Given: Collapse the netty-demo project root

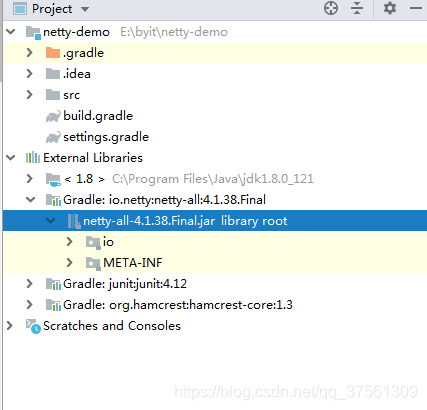Looking at the screenshot, I should click(x=11, y=32).
